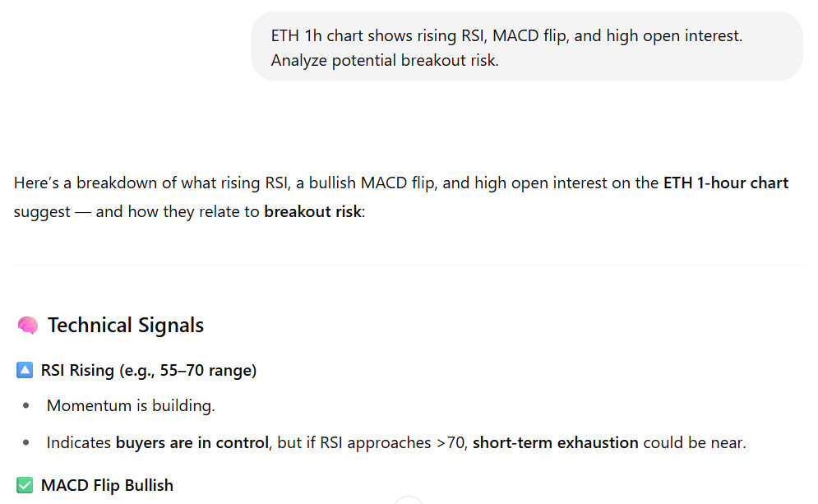Image resolution: width=818 pixels, height=504 pixels.
Task: Click the pink brain emoji icon
Action: point(28,325)
